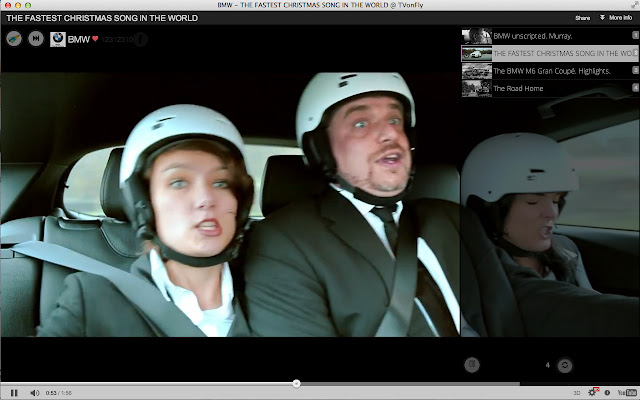Click the video progress bar scrubber
Image resolution: width=640 pixels, height=400 pixels.
(x=297, y=383)
